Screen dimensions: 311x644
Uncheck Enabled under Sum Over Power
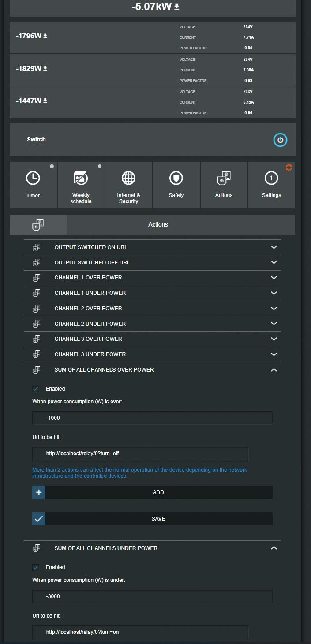tap(36, 389)
